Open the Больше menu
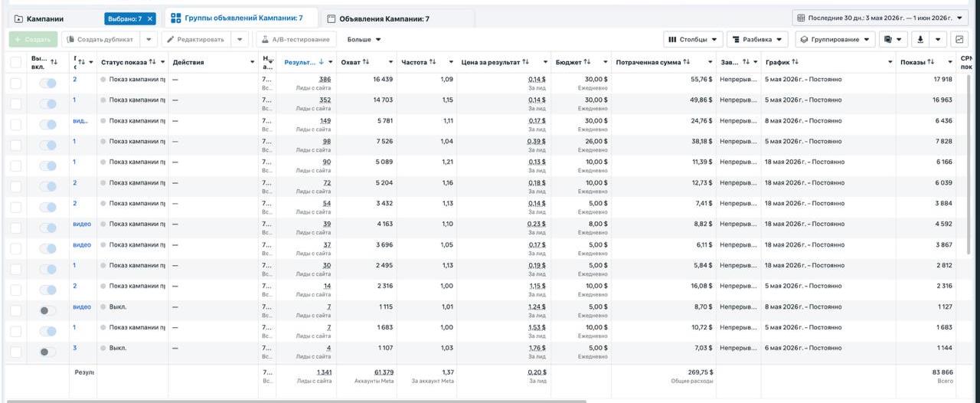 click(364, 39)
